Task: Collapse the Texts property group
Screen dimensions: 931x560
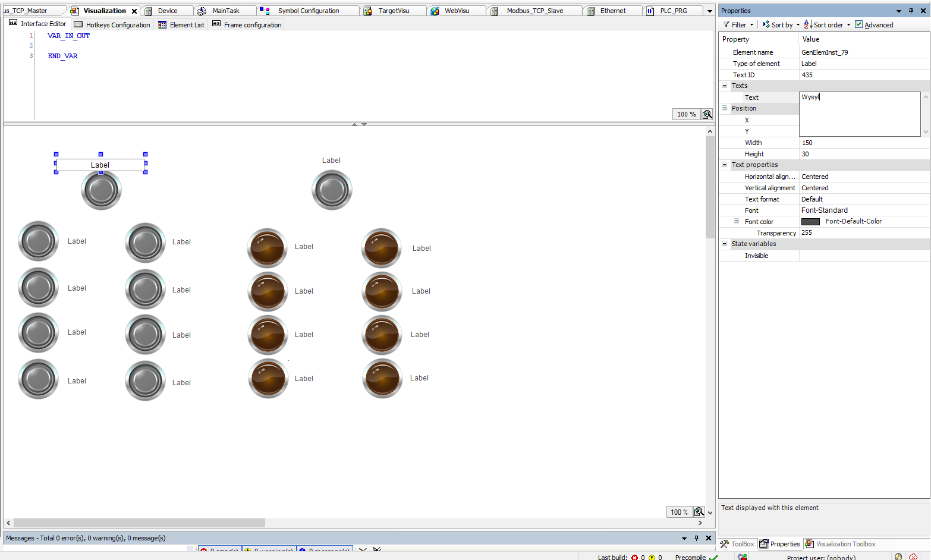Action: [724, 86]
